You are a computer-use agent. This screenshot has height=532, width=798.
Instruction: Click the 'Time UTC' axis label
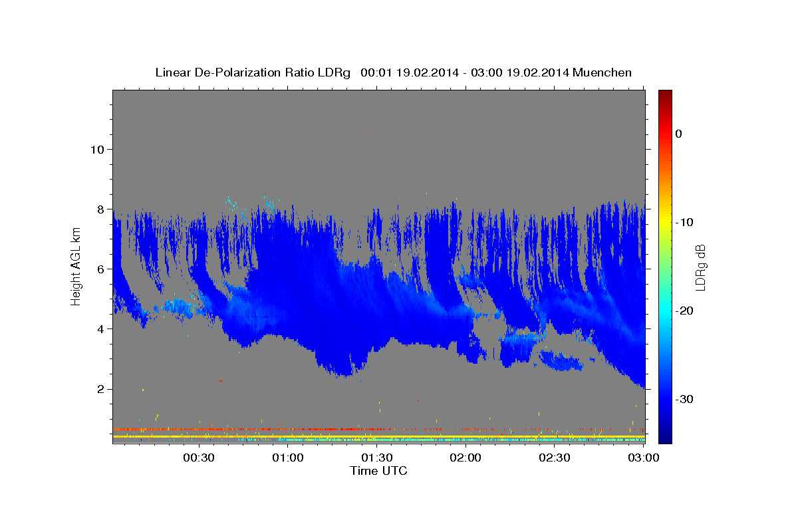tap(378, 471)
